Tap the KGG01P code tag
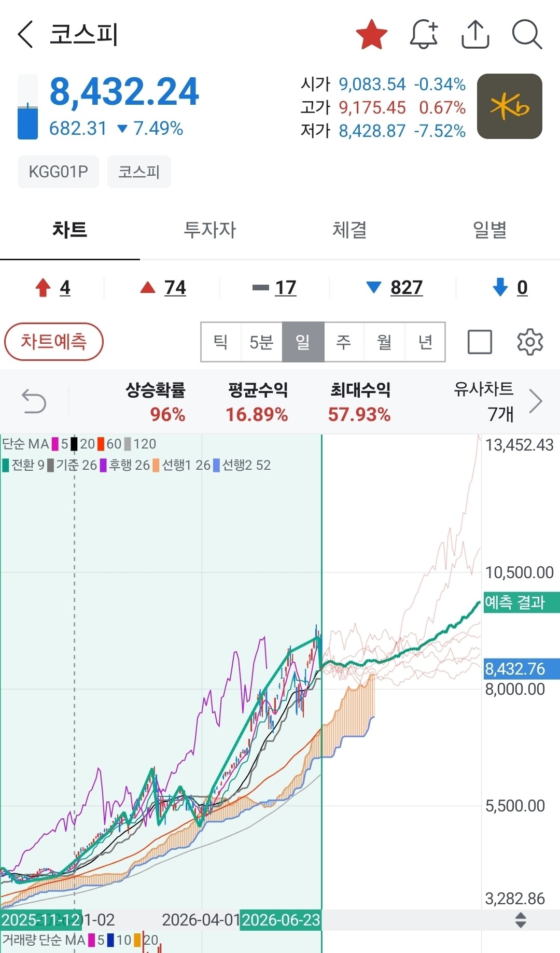The height and width of the screenshot is (953, 560). (58, 172)
